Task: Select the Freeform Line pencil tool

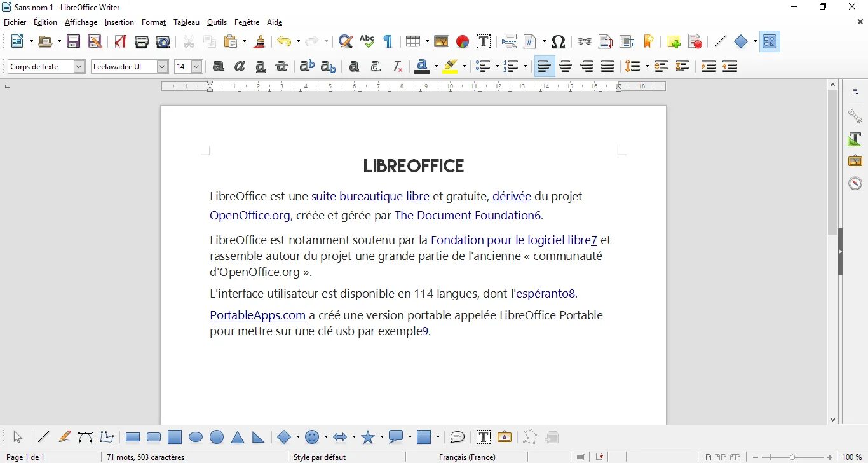Action: [64, 437]
